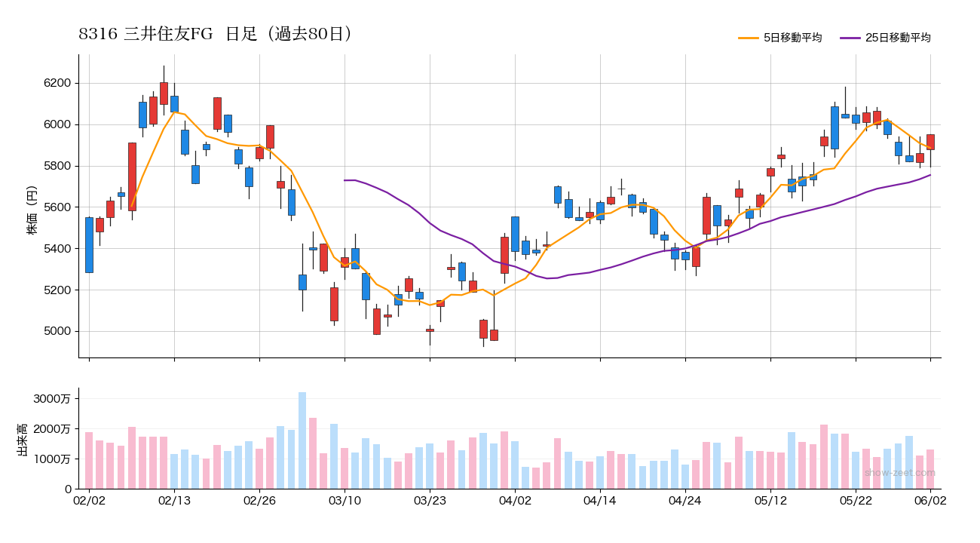Click the 5600 price tick label
Screen dimensions: 980x543
coord(57,207)
